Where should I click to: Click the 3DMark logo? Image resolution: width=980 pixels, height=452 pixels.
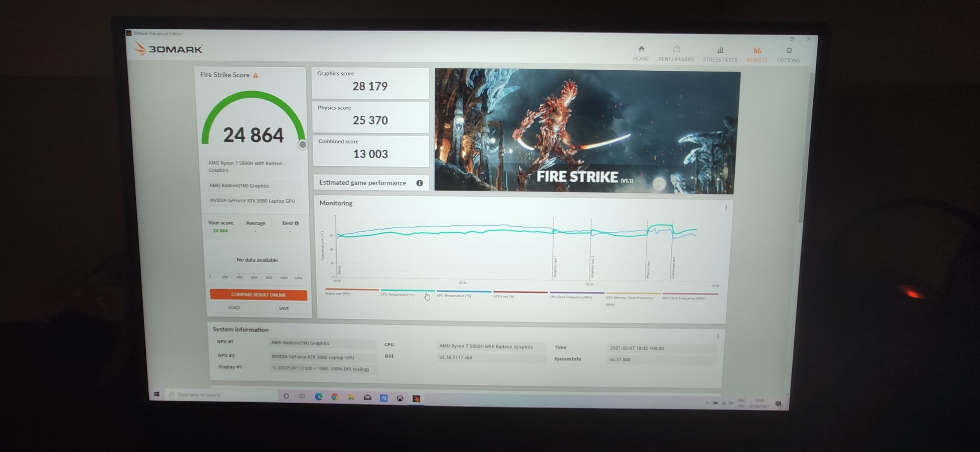[168, 48]
